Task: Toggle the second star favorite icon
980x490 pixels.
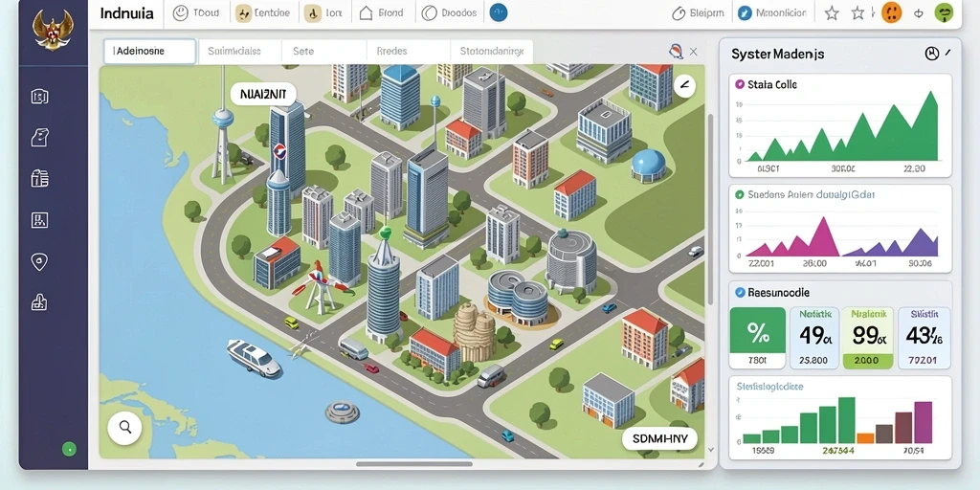Action: [858, 13]
